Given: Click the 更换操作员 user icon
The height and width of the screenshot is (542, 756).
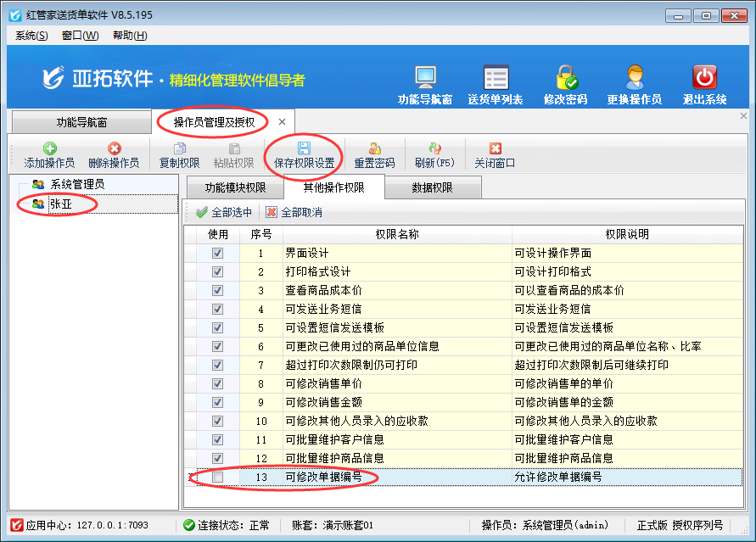Looking at the screenshot, I should (x=634, y=78).
